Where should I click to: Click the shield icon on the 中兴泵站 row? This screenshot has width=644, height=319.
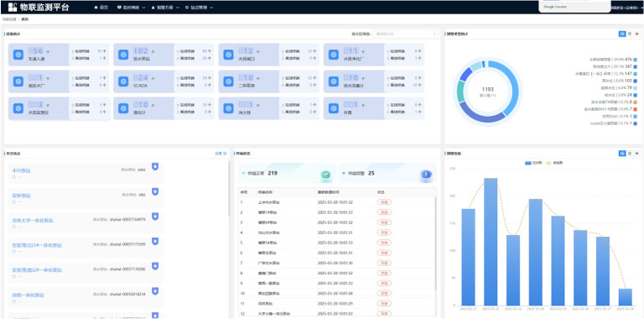(x=155, y=166)
